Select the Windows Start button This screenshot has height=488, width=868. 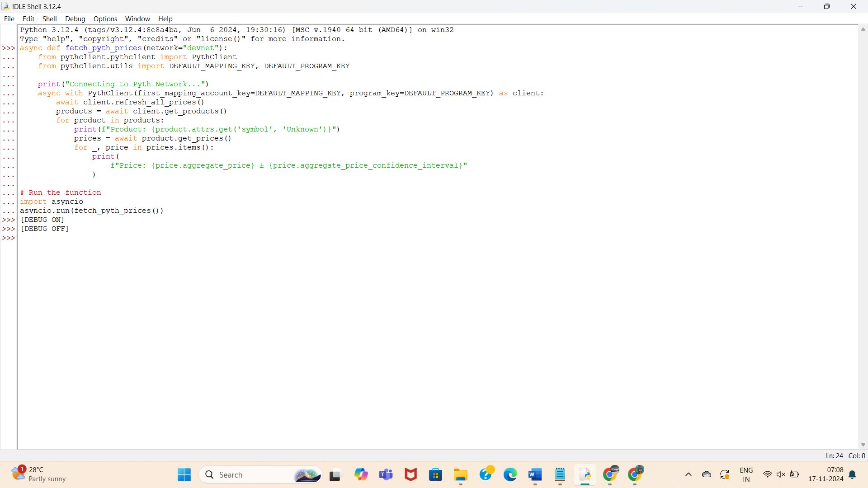pos(183,474)
